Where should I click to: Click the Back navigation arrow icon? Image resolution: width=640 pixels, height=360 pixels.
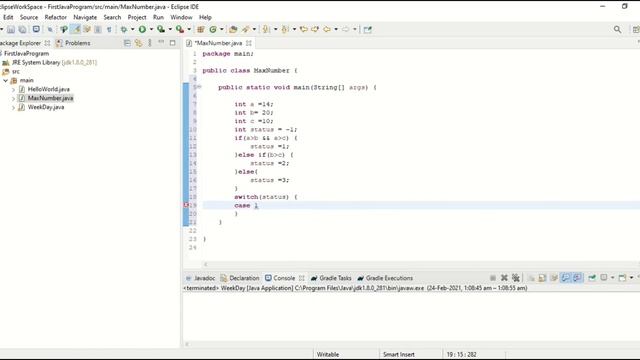[327, 29]
